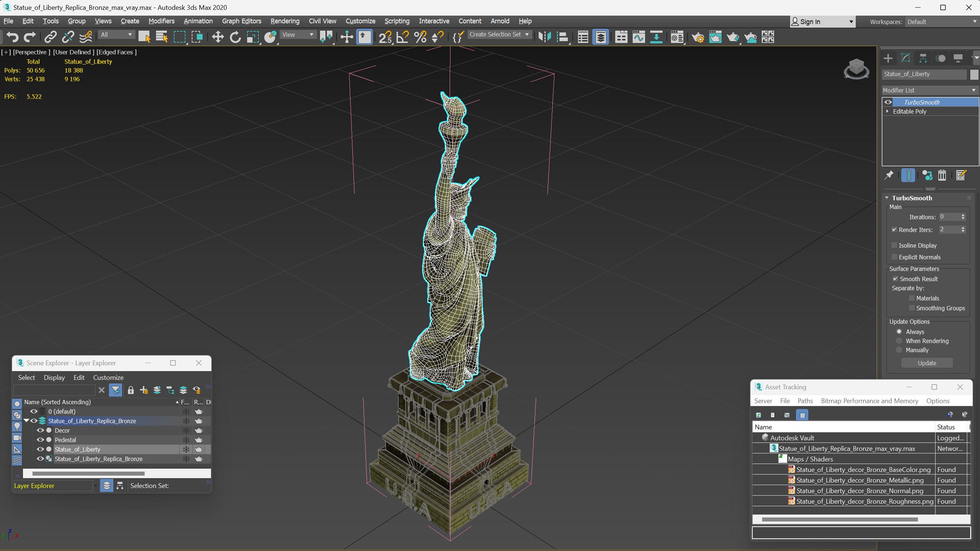Click the Update button
980x551 pixels.
[x=927, y=363]
